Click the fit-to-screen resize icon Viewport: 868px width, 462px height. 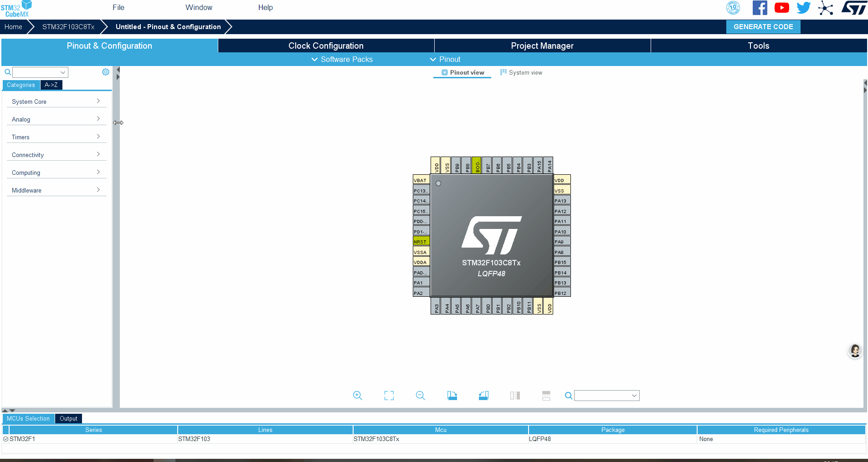tap(389, 396)
